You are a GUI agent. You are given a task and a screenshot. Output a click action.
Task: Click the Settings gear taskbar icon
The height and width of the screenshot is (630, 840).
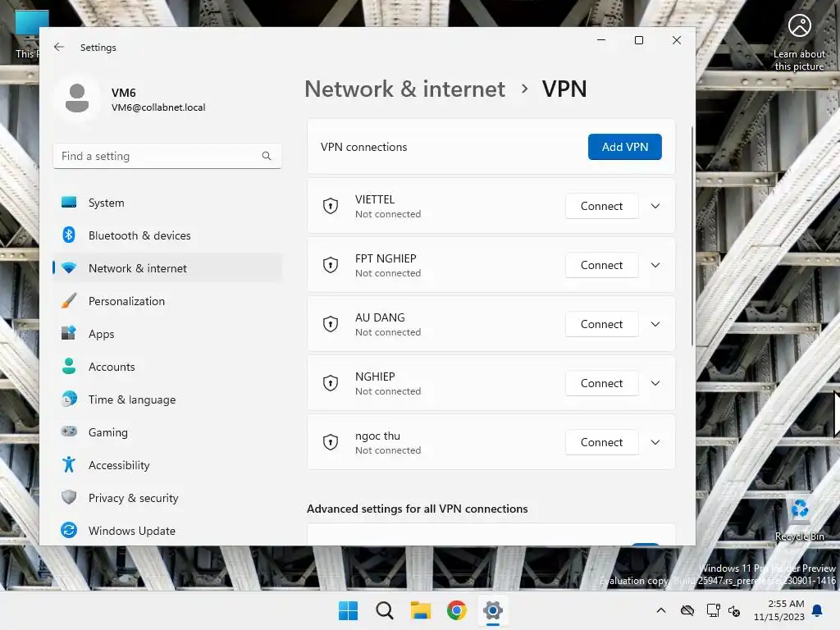pos(493,610)
